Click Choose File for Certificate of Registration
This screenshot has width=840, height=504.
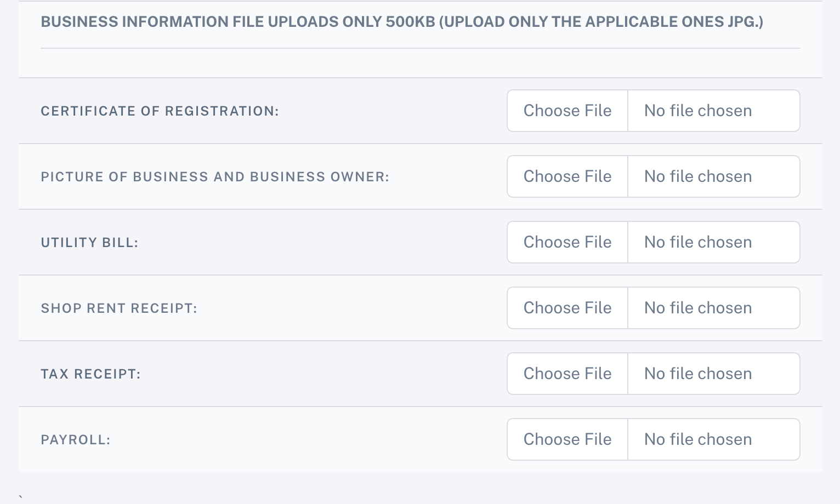click(567, 111)
